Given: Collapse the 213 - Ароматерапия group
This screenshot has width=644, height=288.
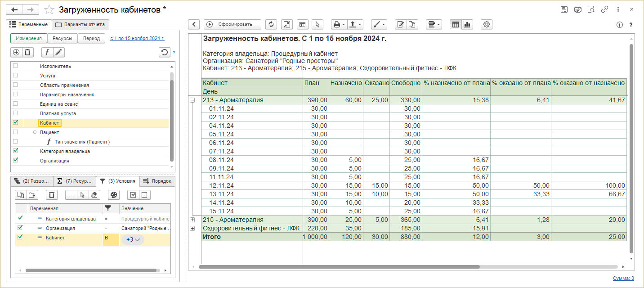Looking at the screenshot, I should [x=192, y=100].
